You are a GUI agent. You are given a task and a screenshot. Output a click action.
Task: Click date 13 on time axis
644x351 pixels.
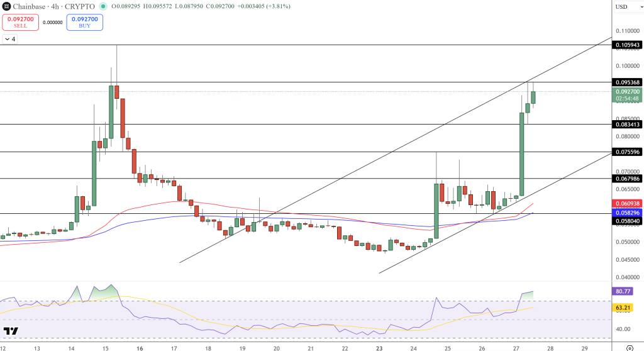tap(37, 348)
